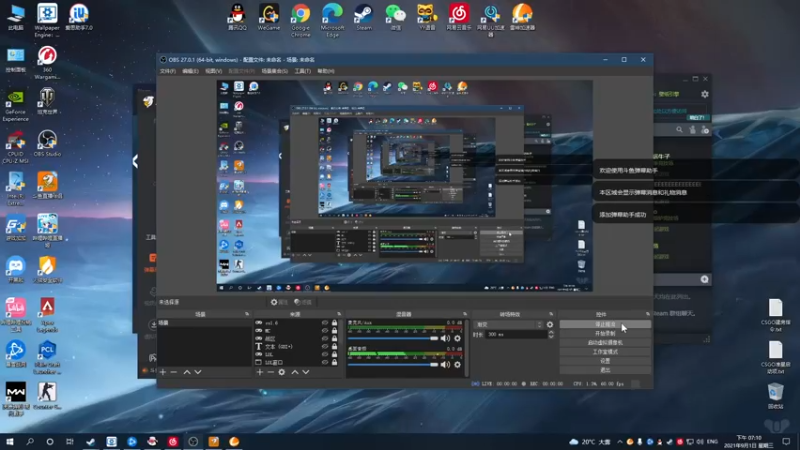Open Settings from the OBS controls panel
This screenshot has width=800, height=450.
[605, 361]
